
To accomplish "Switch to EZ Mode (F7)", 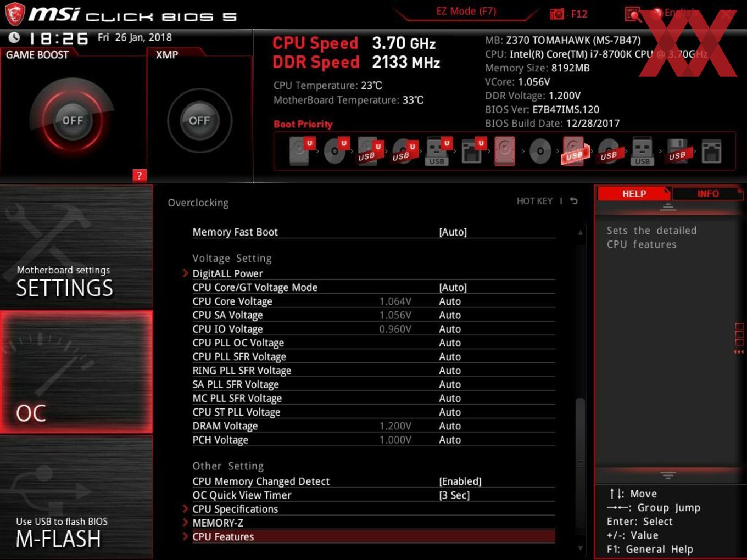I will click(466, 11).
